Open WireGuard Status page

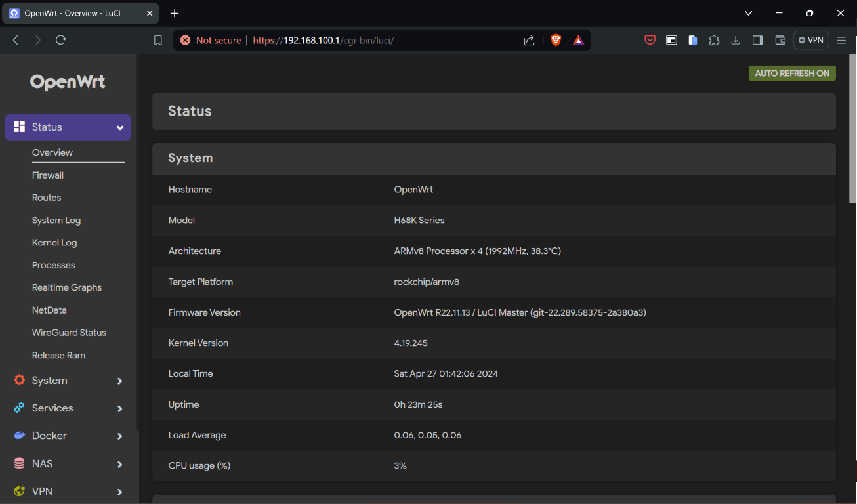click(69, 333)
